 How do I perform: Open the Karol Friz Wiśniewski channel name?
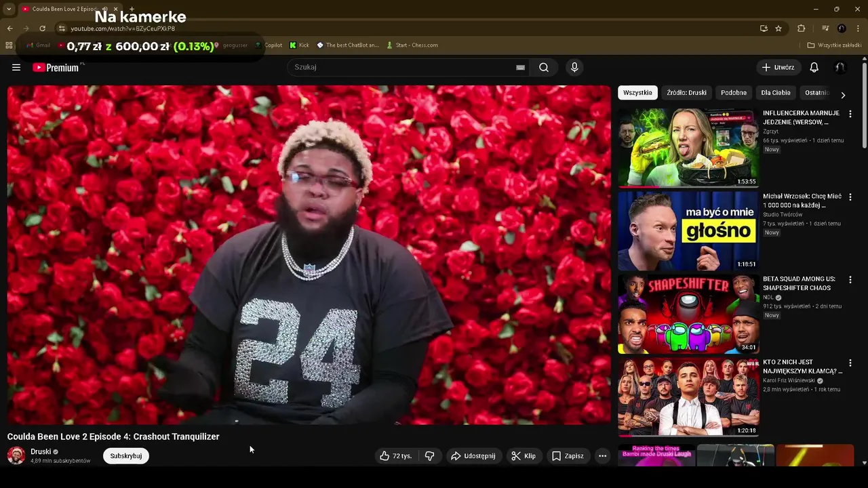click(789, 381)
